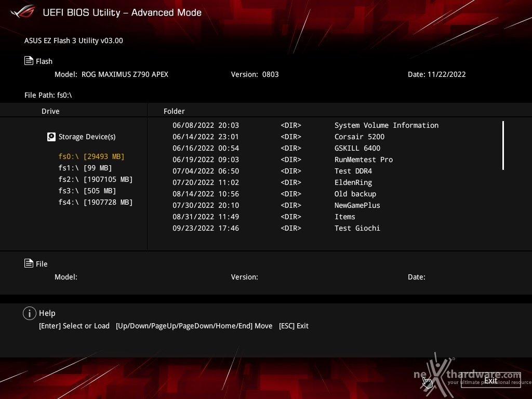Open the Test Giochi folder
The width and height of the screenshot is (532, 399).
(357, 228)
